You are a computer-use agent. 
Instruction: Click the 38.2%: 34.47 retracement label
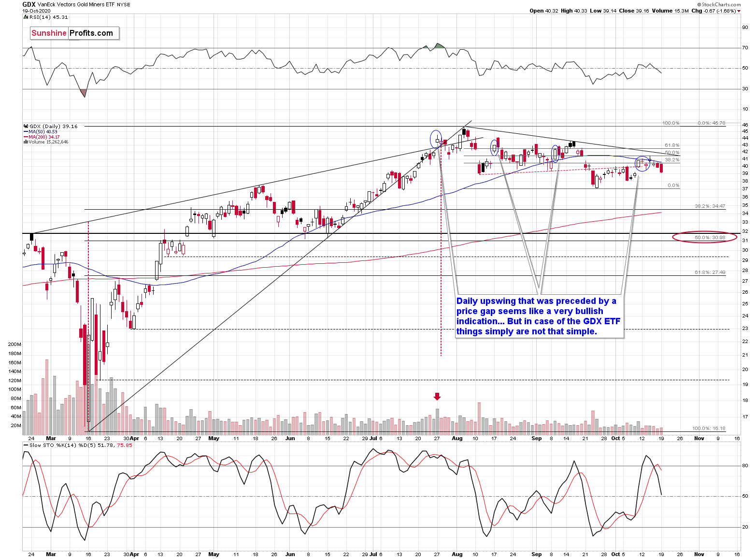pyautogui.click(x=710, y=206)
